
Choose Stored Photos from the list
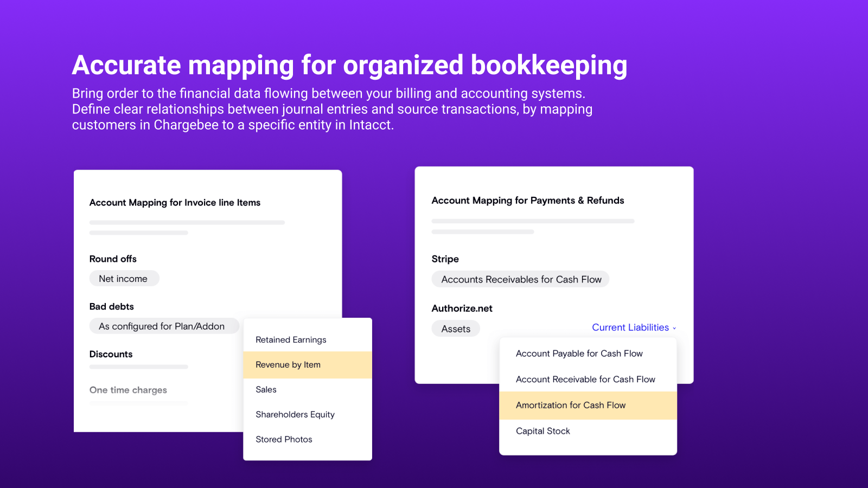pos(284,440)
